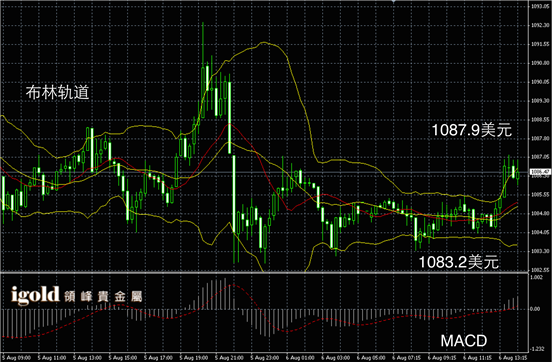Click the 領峰貴金屬 brand text
The height and width of the screenshot is (362, 552).
click(103, 297)
